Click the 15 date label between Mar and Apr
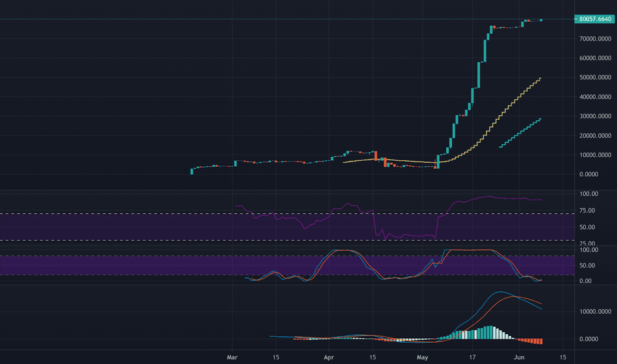Screen dimensions: 617x364 click(276, 357)
